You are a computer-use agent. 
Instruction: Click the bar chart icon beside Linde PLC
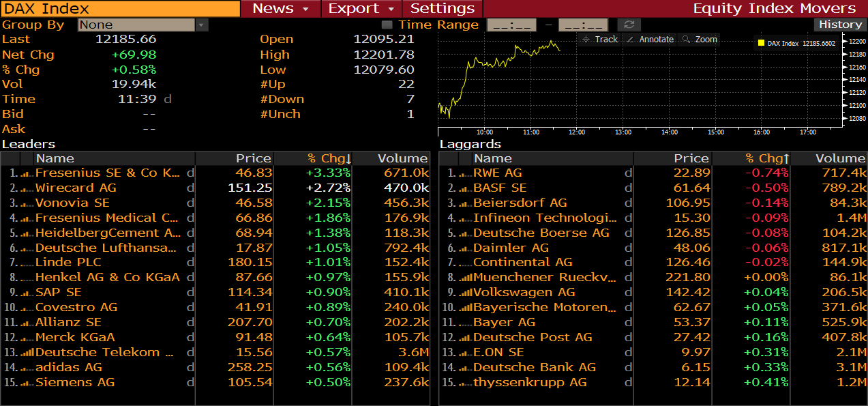click(x=27, y=263)
